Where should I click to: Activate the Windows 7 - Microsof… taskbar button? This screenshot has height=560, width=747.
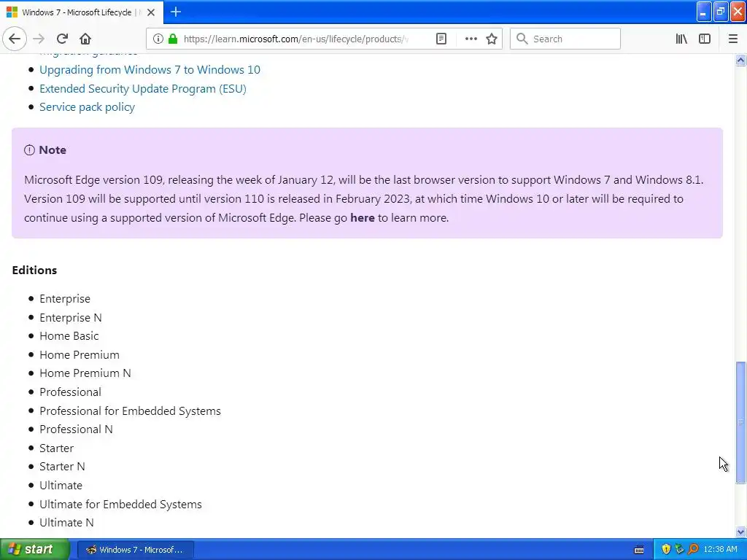135,550
